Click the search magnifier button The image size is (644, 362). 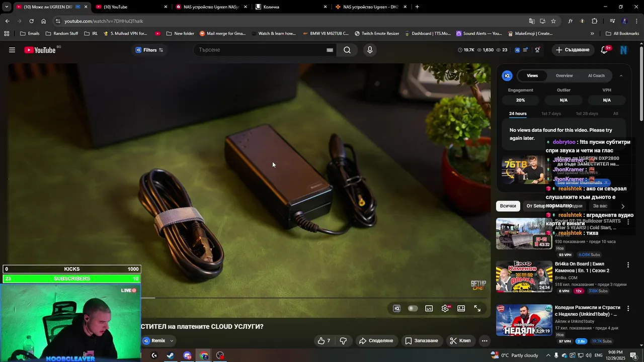(x=347, y=50)
